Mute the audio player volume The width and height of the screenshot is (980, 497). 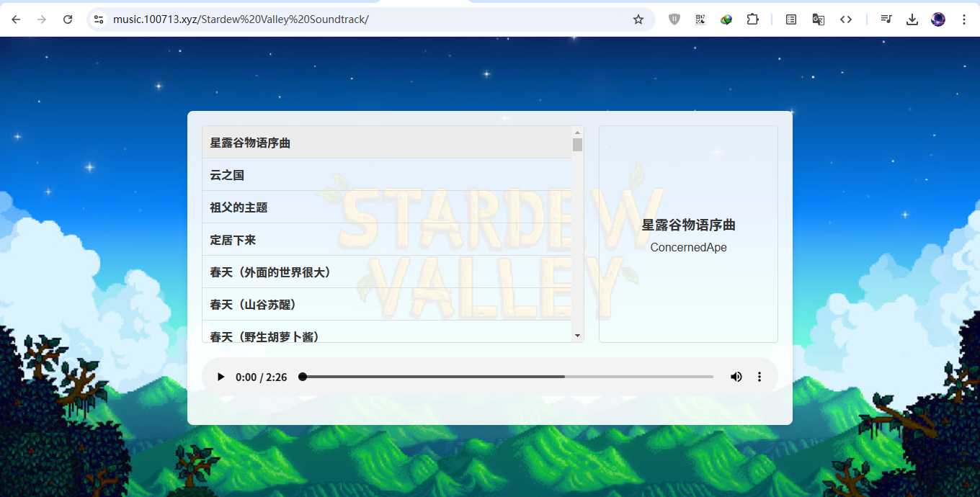(736, 377)
